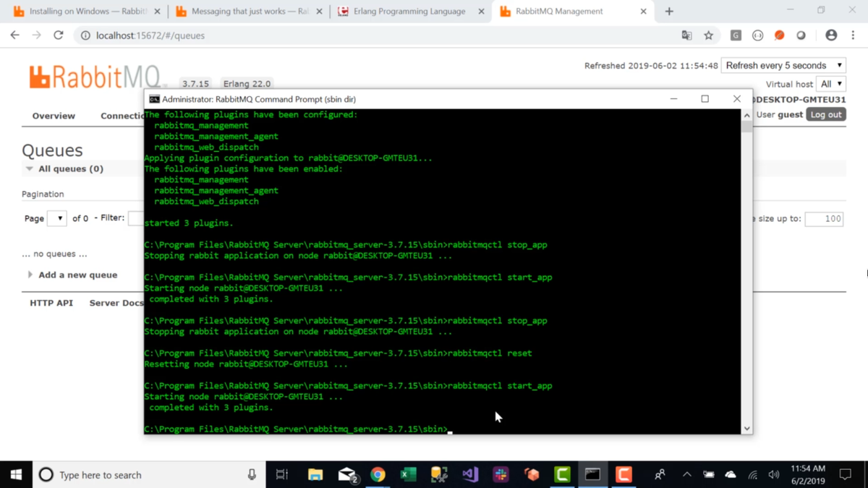Open Google Chrome from the taskbar
The width and height of the screenshot is (868, 488).
point(378,475)
